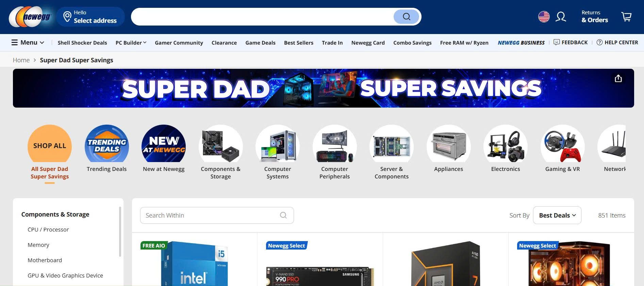Click the Search Within magnifier icon
Viewport: 644px width, 286px height.
[x=283, y=215]
